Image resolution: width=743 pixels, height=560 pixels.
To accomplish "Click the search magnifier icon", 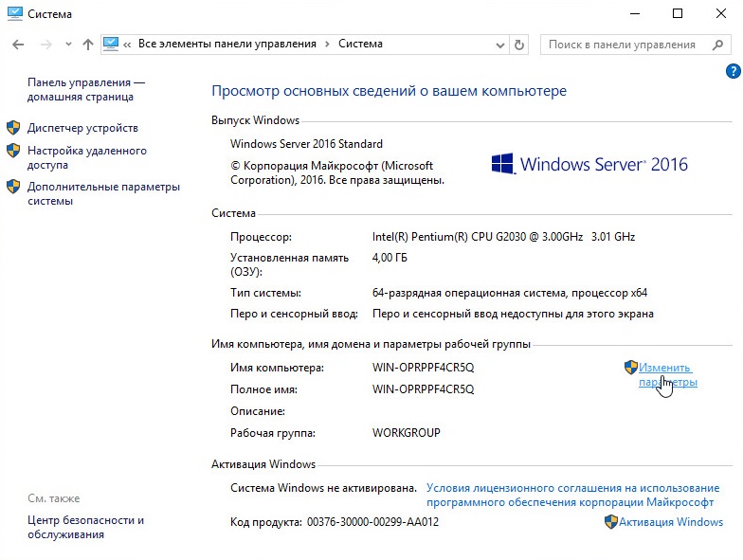I will [718, 45].
